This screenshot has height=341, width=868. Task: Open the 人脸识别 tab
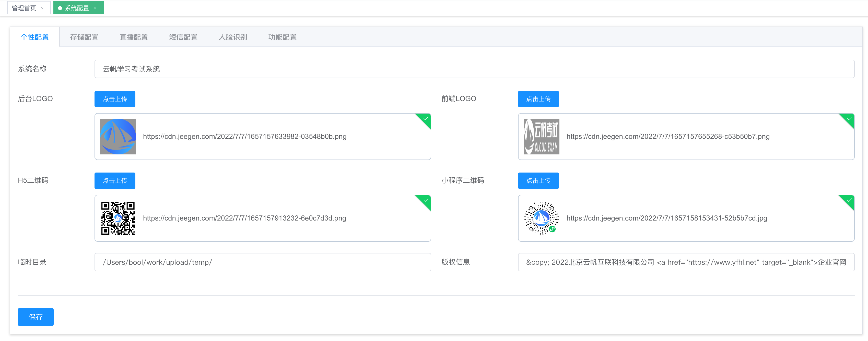click(x=233, y=37)
